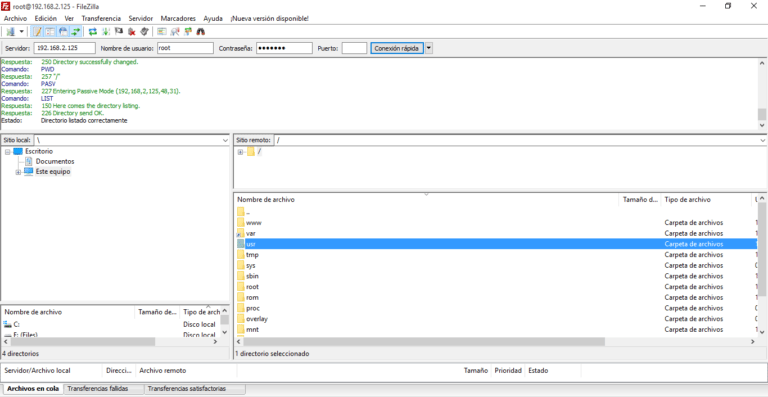Image resolution: width=768 pixels, height=397 pixels.
Task: Go to parent '..' remote folder
Action: pos(496,212)
